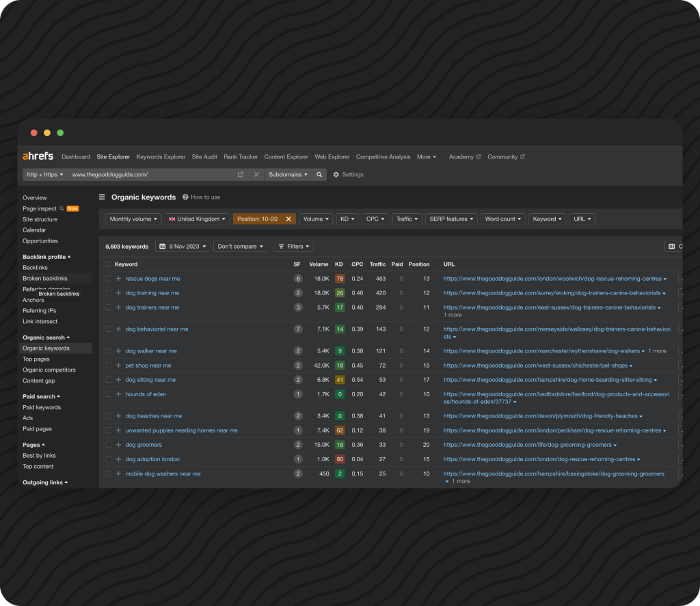700x606 pixels.
Task: Click KD badge 78 for rescue dogs near me
Action: 340,279
